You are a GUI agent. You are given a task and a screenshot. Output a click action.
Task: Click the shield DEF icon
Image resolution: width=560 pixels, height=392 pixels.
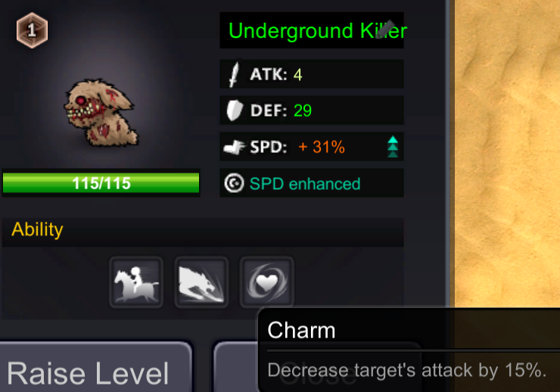(235, 110)
